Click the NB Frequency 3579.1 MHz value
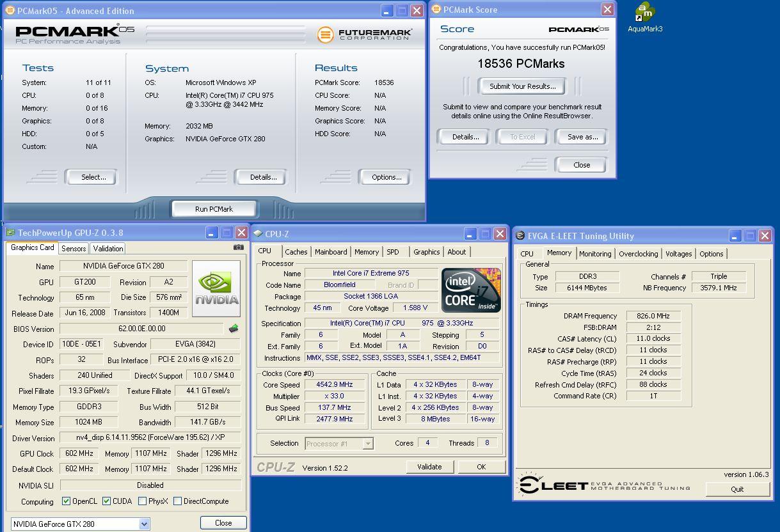The image size is (780, 532). (718, 288)
